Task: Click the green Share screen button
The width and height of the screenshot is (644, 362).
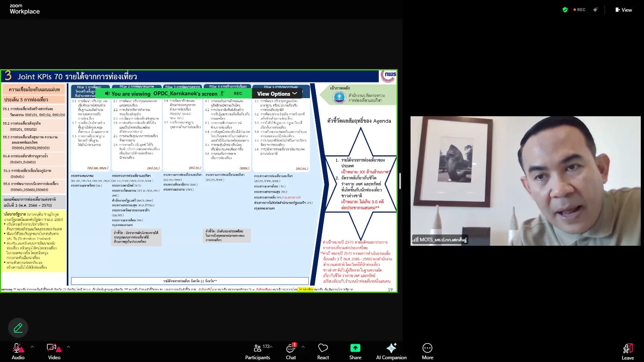Action: click(355, 351)
